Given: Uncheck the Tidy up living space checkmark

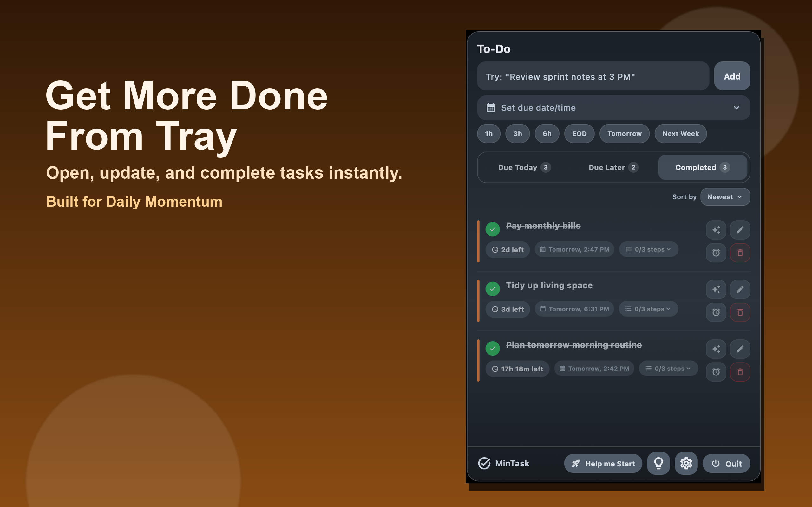Looking at the screenshot, I should pos(493,289).
